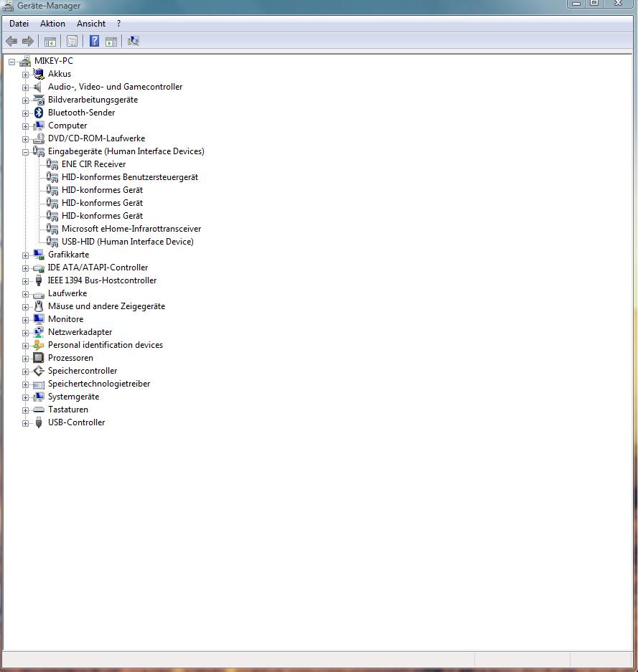
Task: Expand the Netzwerkadapter category
Action: (x=25, y=333)
